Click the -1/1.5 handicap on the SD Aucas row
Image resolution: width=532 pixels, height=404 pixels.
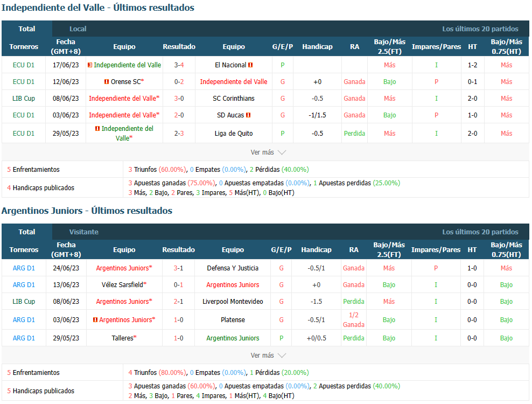click(x=317, y=115)
